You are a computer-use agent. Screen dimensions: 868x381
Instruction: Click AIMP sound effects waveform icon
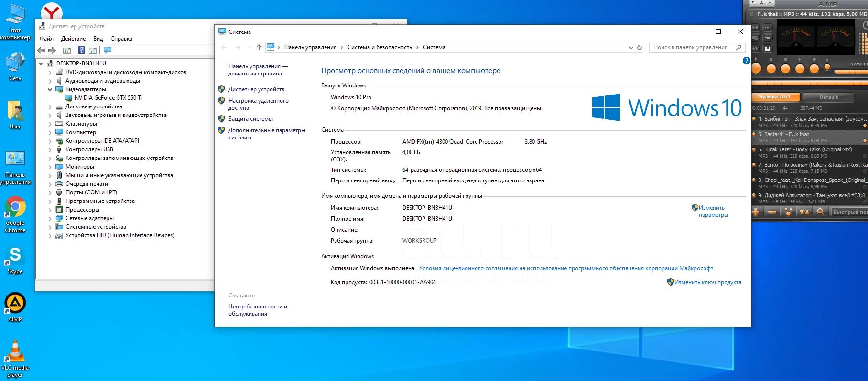point(768,38)
